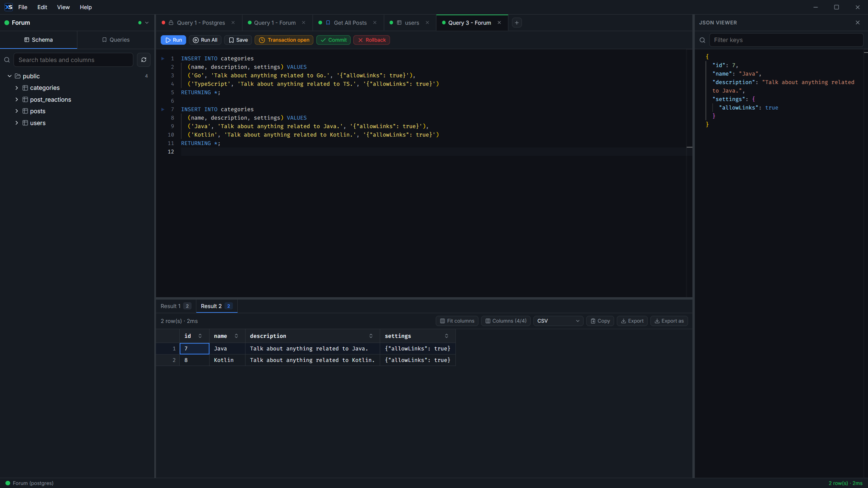The image size is (868, 488).
Task: Click run-statement arrow on line 7
Action: 163,109
